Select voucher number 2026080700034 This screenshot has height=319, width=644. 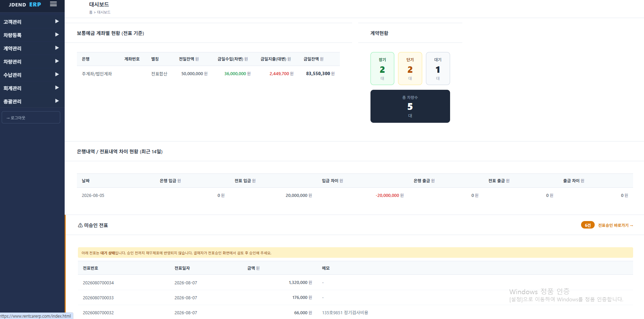pos(98,283)
